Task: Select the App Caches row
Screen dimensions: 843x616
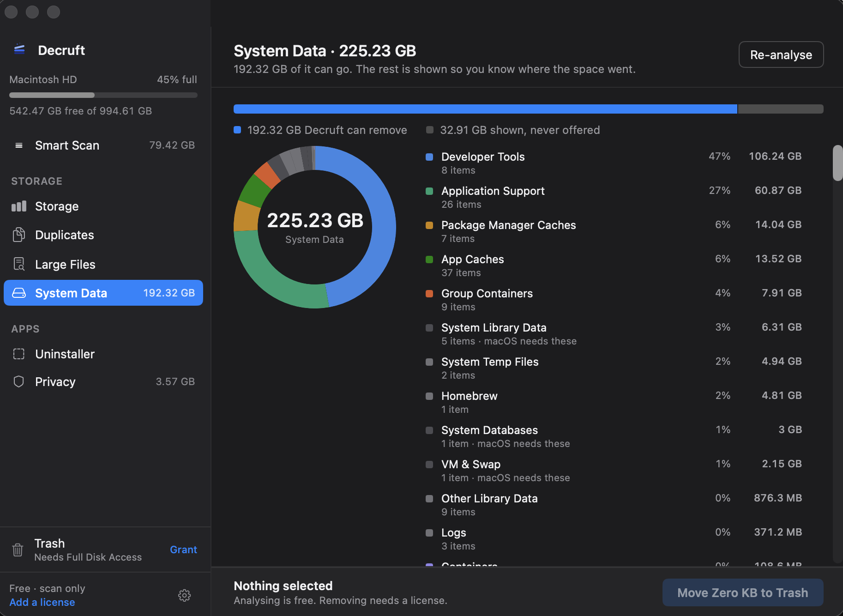Action: (614, 266)
